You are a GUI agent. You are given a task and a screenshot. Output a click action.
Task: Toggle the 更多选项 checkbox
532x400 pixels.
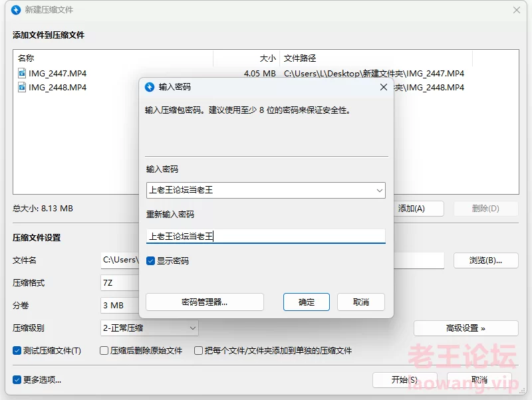(x=17, y=379)
